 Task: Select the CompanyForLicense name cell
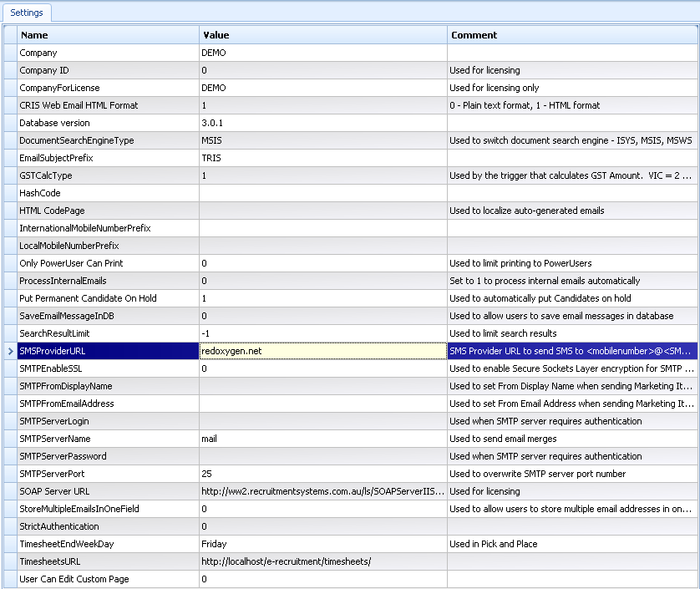tap(108, 88)
